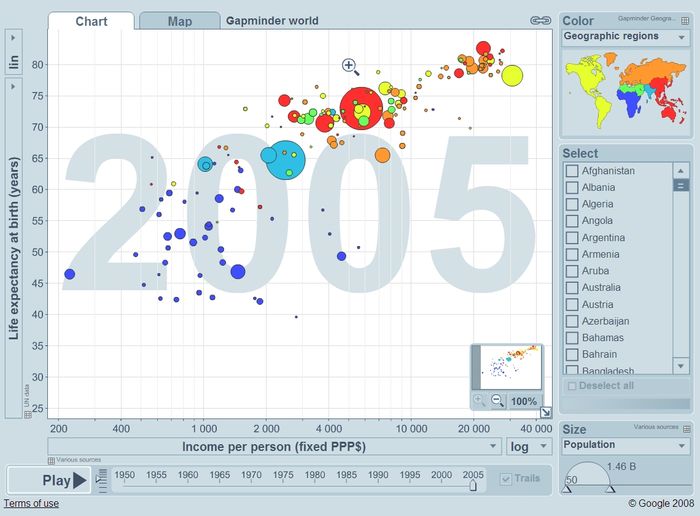Open the Color data source table icon
This screenshot has height=516, width=700.
[685, 21]
